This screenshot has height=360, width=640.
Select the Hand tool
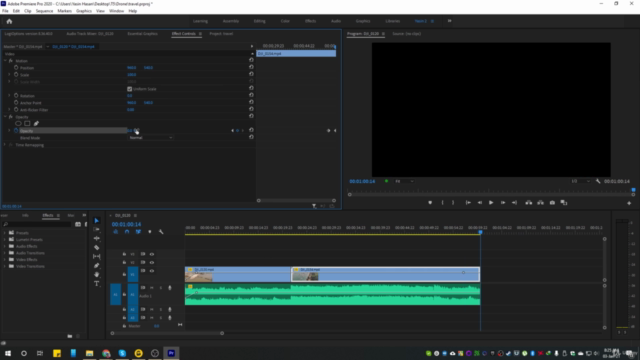[97, 275]
